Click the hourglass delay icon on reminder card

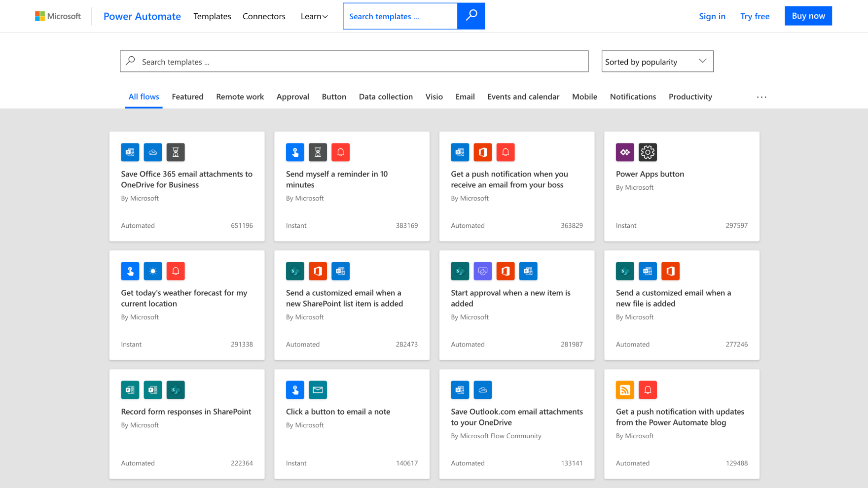[x=318, y=152]
